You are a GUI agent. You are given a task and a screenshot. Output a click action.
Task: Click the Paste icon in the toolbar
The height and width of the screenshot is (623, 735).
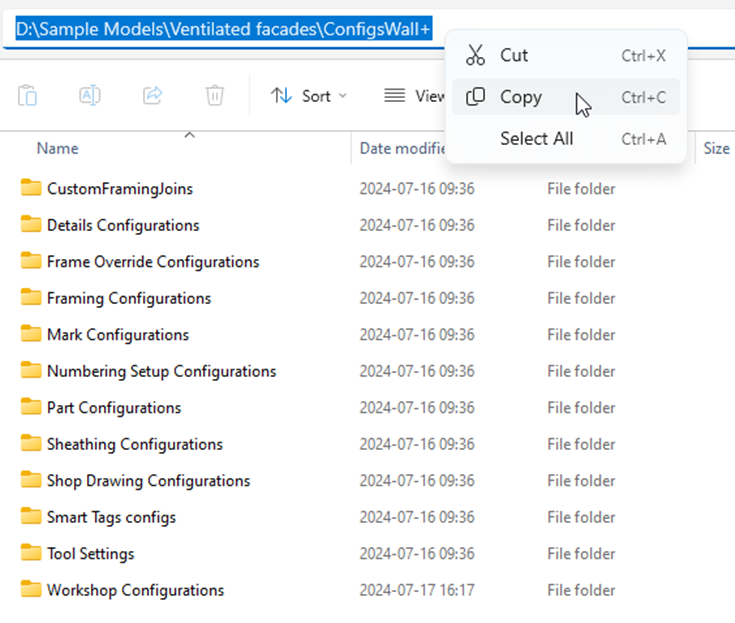[28, 96]
